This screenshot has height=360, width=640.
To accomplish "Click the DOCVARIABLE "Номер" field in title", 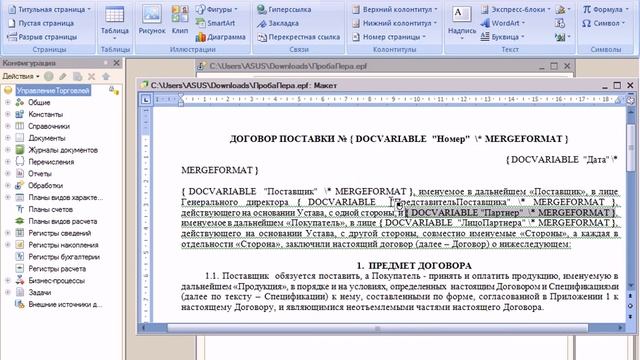I will [459, 139].
